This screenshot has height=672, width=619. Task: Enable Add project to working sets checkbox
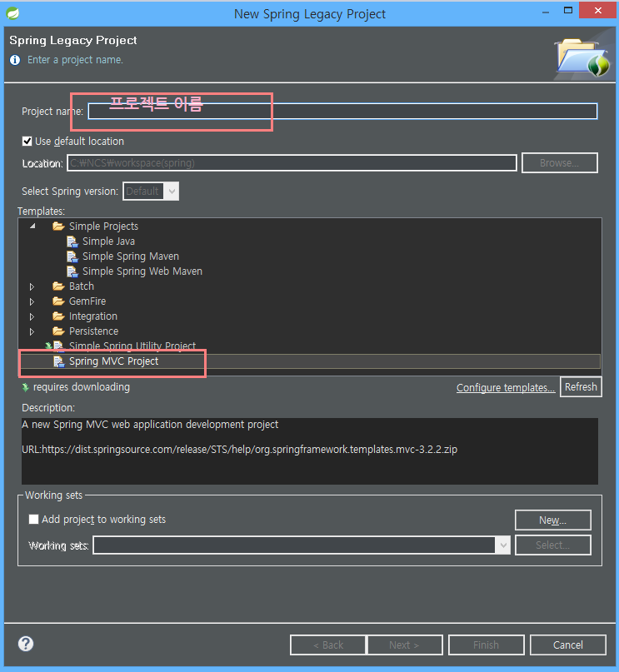pos(33,520)
